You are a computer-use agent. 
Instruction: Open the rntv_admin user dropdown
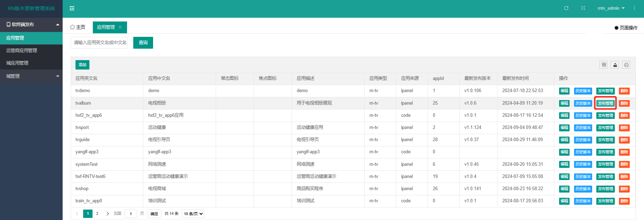[611, 8]
